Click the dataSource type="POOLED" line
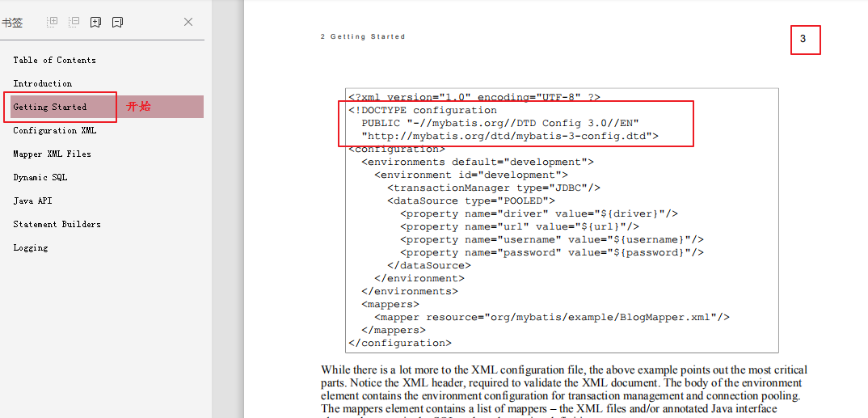This screenshot has width=868, height=418. click(x=471, y=201)
